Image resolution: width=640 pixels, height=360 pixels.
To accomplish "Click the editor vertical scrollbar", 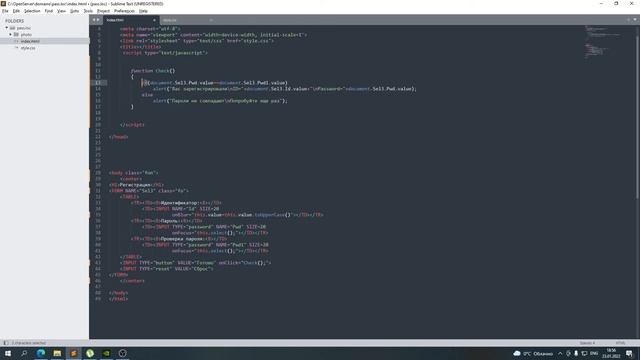I will 637,118.
